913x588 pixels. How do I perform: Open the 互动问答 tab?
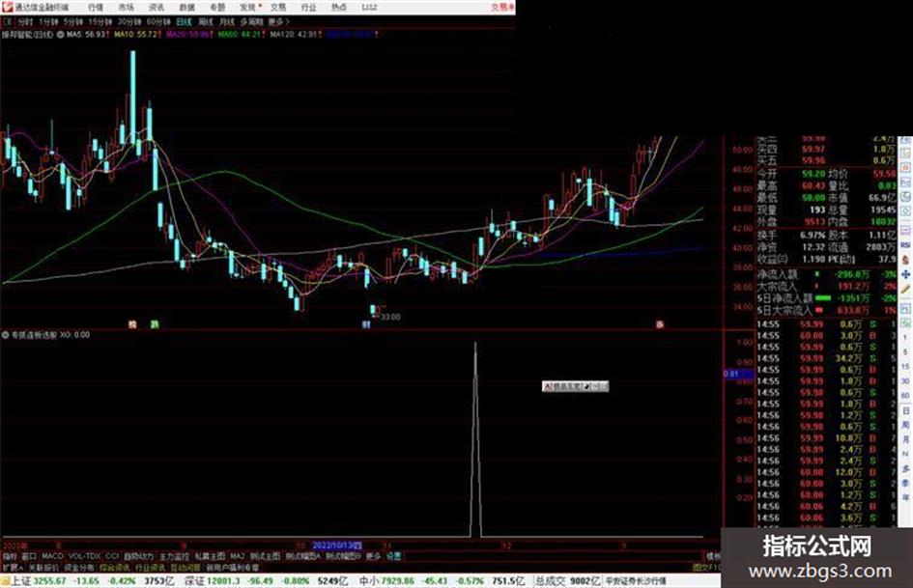185,567
